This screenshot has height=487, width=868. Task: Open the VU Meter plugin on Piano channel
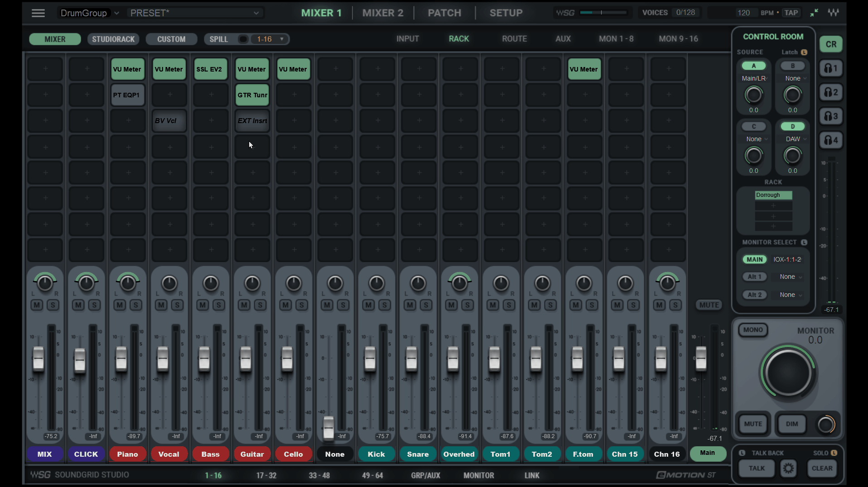tap(127, 69)
